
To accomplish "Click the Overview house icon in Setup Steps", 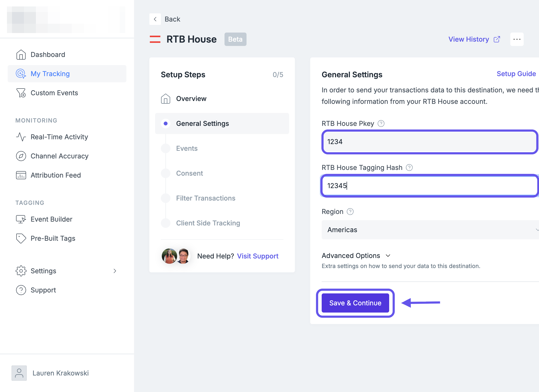I will point(166,99).
